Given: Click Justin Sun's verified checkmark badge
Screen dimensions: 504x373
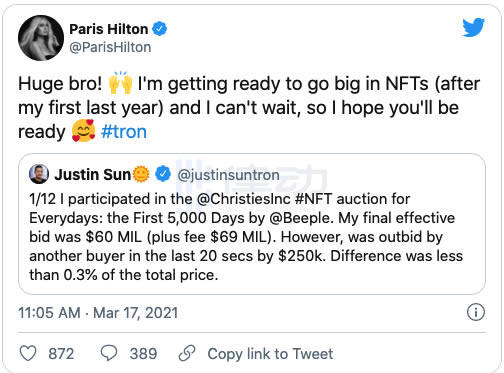Looking at the screenshot, I should pos(163,174).
